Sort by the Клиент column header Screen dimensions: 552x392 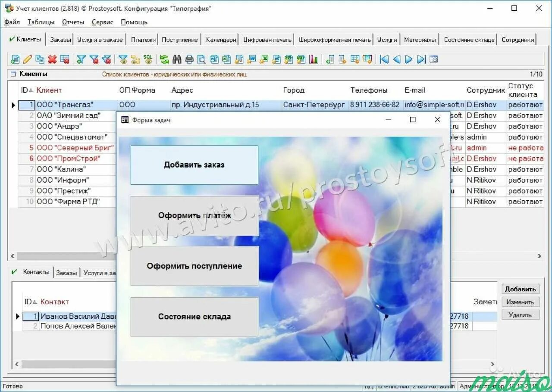pos(49,90)
